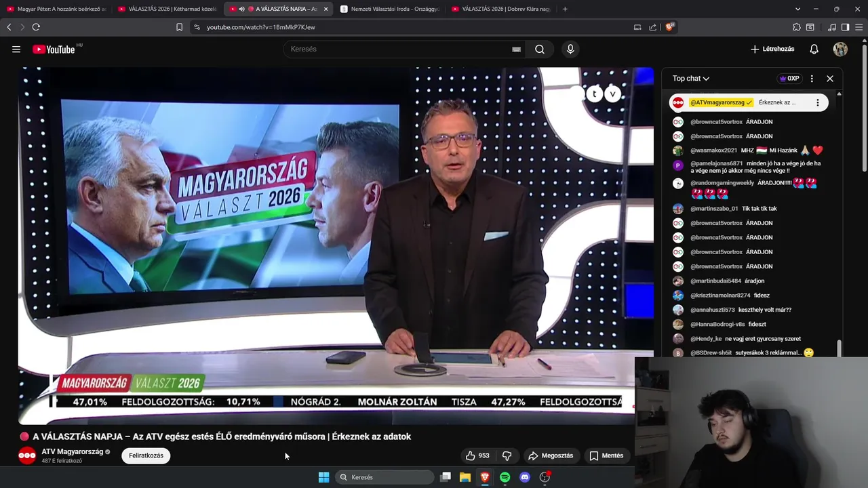The image size is (868, 488).
Task: Open Spotify from the taskbar
Action: (x=505, y=477)
